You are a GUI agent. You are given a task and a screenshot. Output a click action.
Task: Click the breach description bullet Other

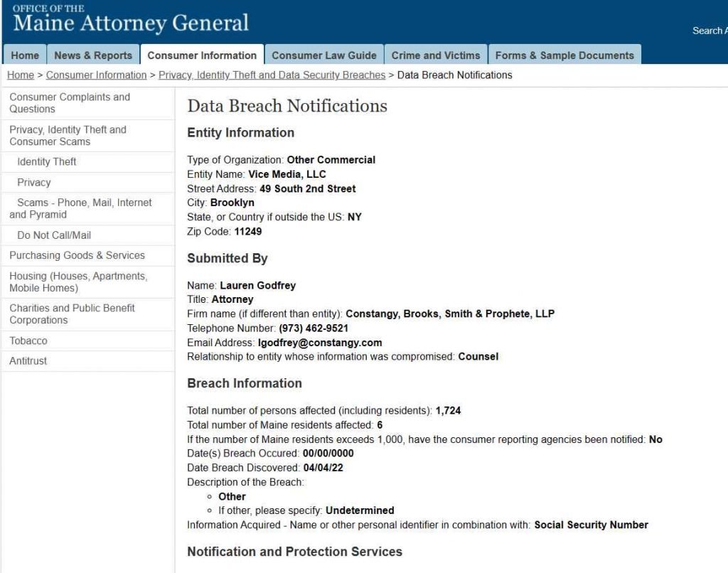(232, 496)
